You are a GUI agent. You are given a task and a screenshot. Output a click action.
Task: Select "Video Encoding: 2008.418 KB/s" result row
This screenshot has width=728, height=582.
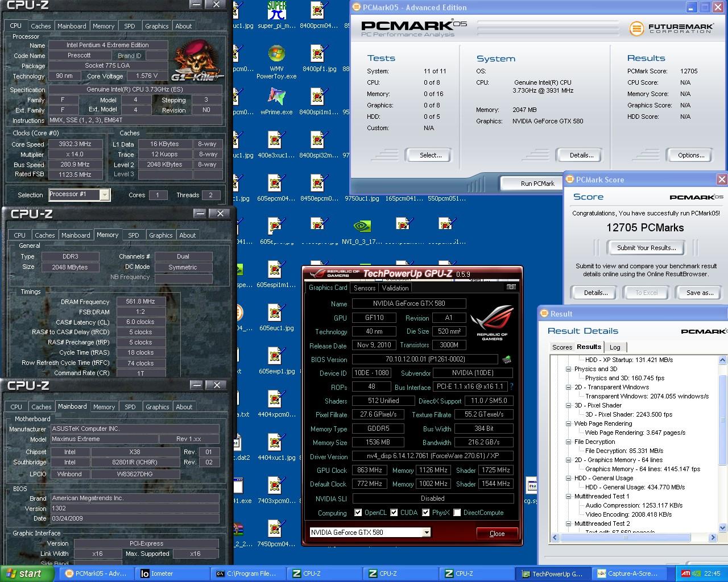click(x=628, y=514)
